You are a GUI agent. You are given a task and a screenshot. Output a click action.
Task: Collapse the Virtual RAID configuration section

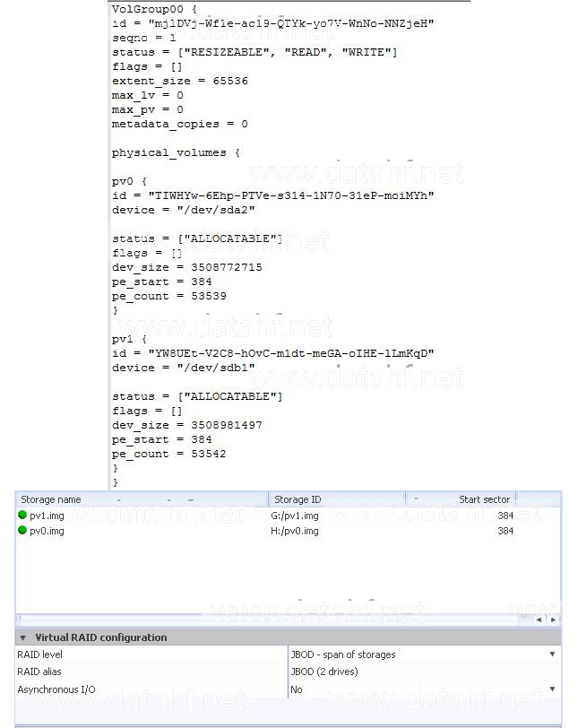[22, 638]
